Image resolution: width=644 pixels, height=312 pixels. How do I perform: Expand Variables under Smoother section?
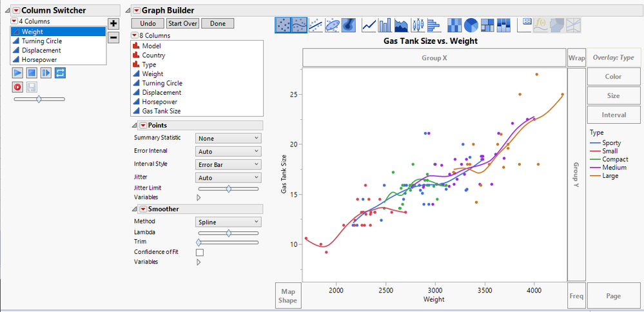pos(199,262)
